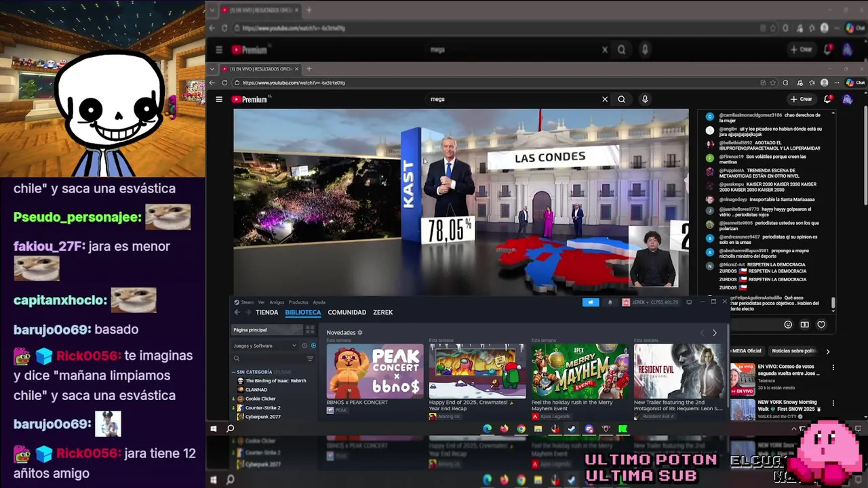
Task: Open account avatar in lower YouTube header
Action: click(847, 99)
